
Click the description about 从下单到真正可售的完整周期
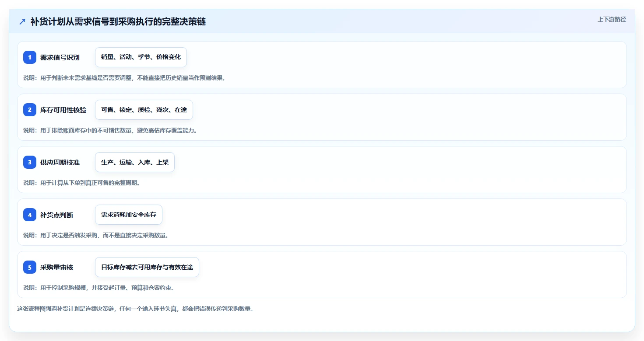tap(81, 183)
